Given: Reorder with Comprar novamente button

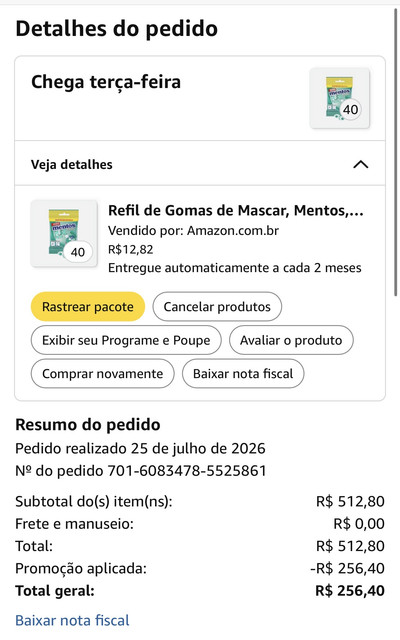Looking at the screenshot, I should (102, 373).
